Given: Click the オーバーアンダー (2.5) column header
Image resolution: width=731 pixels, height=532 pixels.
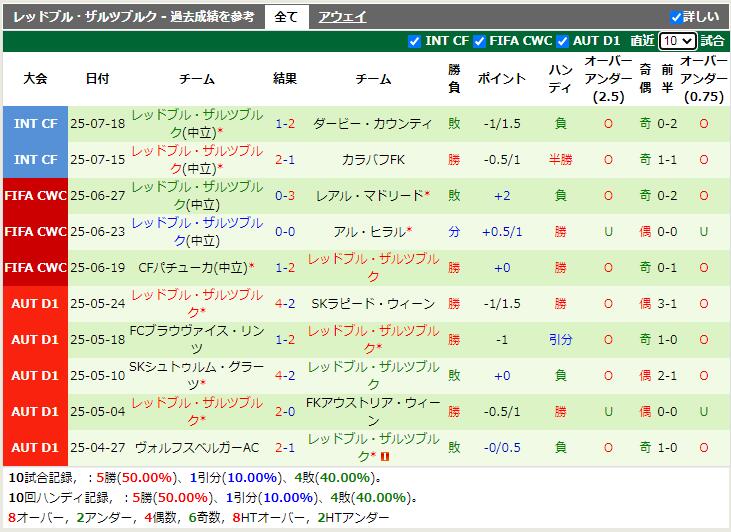Looking at the screenshot, I should (x=608, y=78).
